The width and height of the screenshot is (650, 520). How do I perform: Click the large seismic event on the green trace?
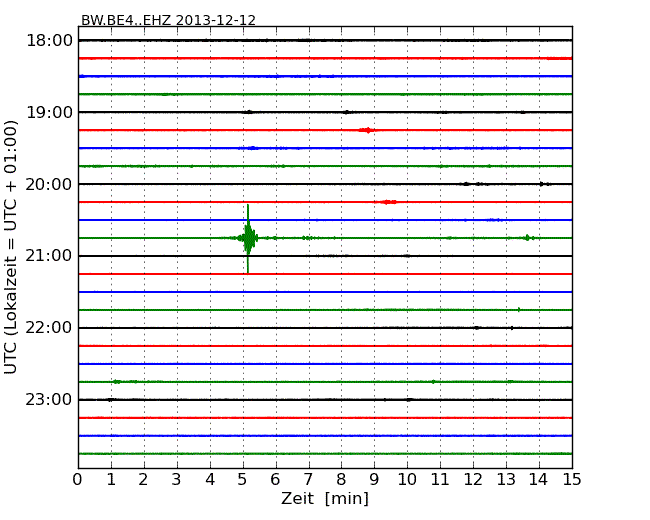pyautogui.click(x=247, y=238)
